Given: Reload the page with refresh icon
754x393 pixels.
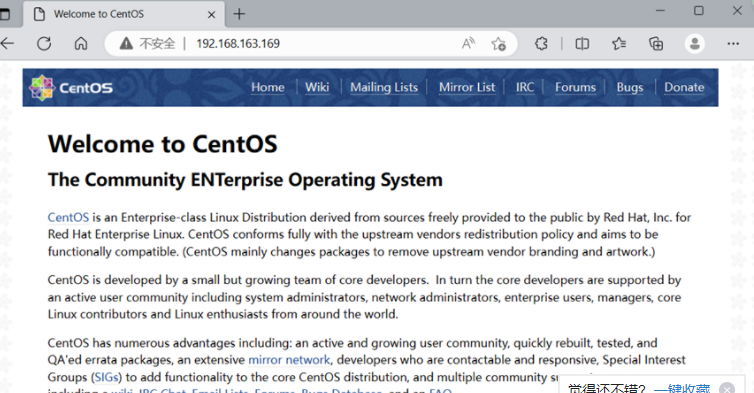Looking at the screenshot, I should (x=44, y=44).
